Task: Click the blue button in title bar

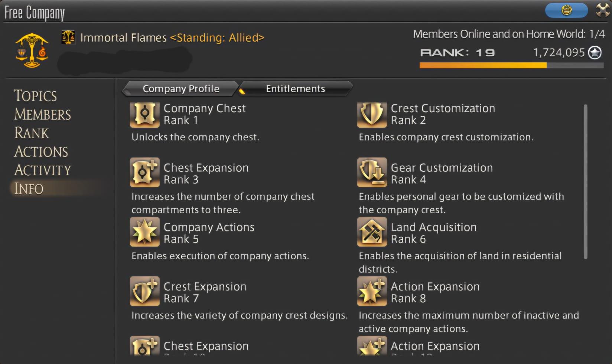Action: tap(566, 10)
